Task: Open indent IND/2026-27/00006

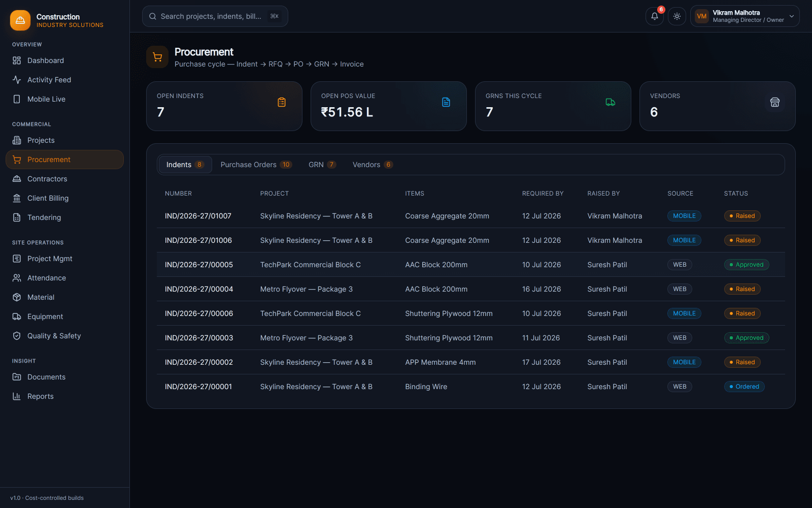Action: click(199, 313)
